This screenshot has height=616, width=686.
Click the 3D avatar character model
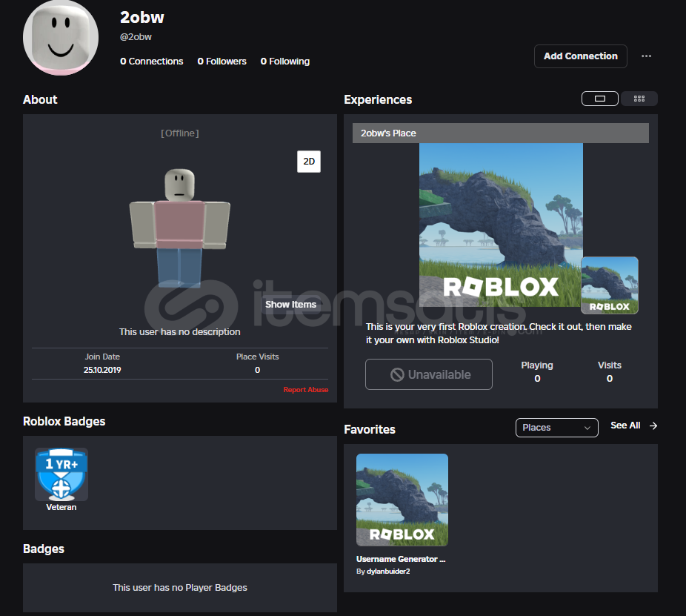[x=180, y=228]
